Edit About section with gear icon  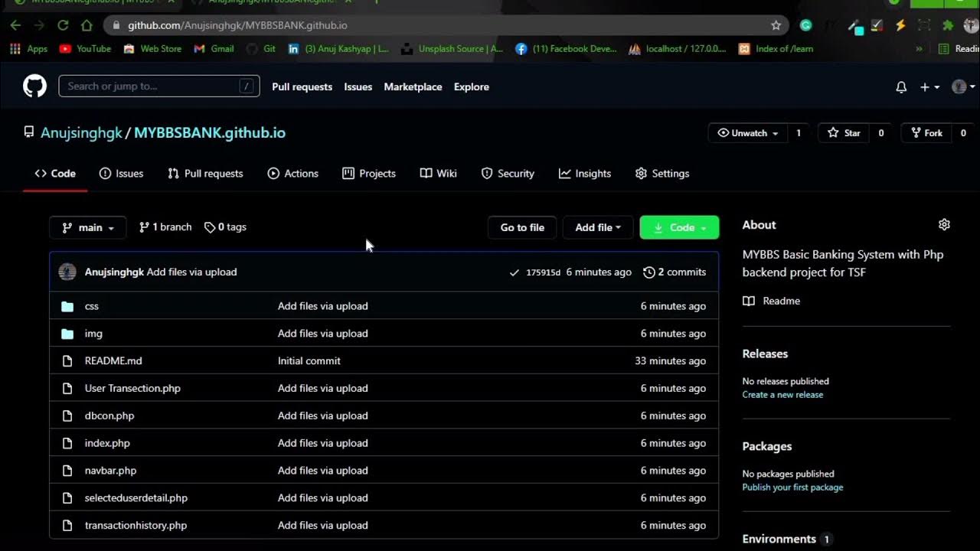(944, 225)
